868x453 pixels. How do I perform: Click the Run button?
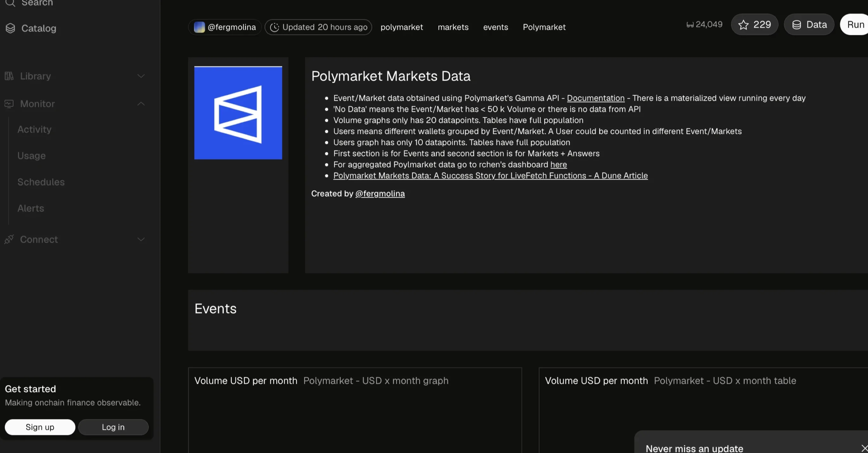click(x=854, y=25)
